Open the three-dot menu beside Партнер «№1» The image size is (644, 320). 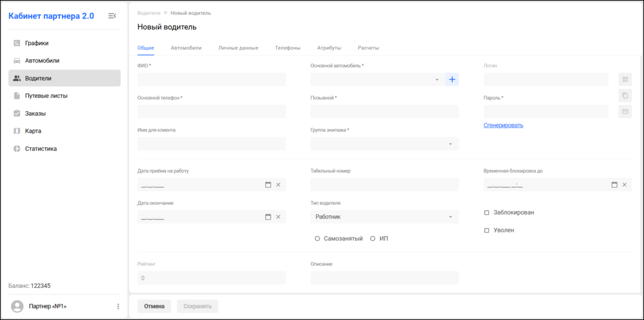click(x=118, y=306)
